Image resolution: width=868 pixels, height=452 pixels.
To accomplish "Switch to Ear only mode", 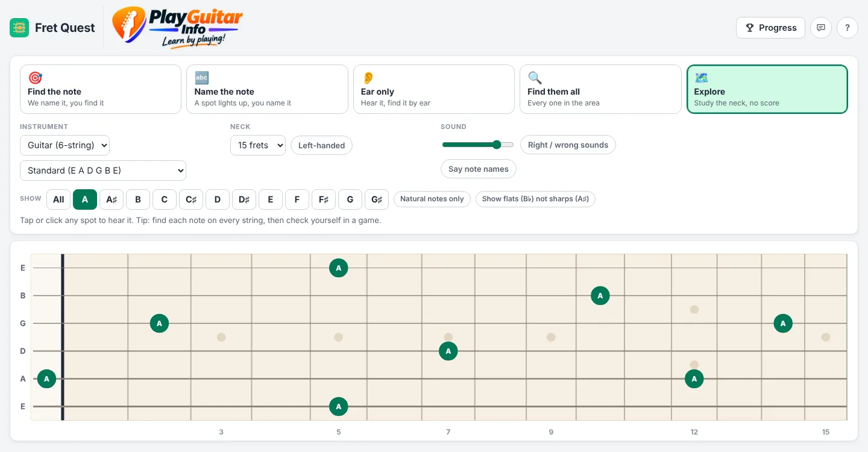I will 434,89.
